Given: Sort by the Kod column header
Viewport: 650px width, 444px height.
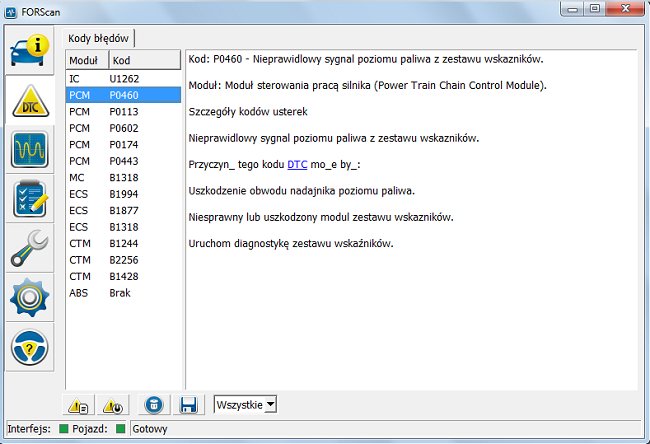Looking at the screenshot, I should (x=143, y=60).
